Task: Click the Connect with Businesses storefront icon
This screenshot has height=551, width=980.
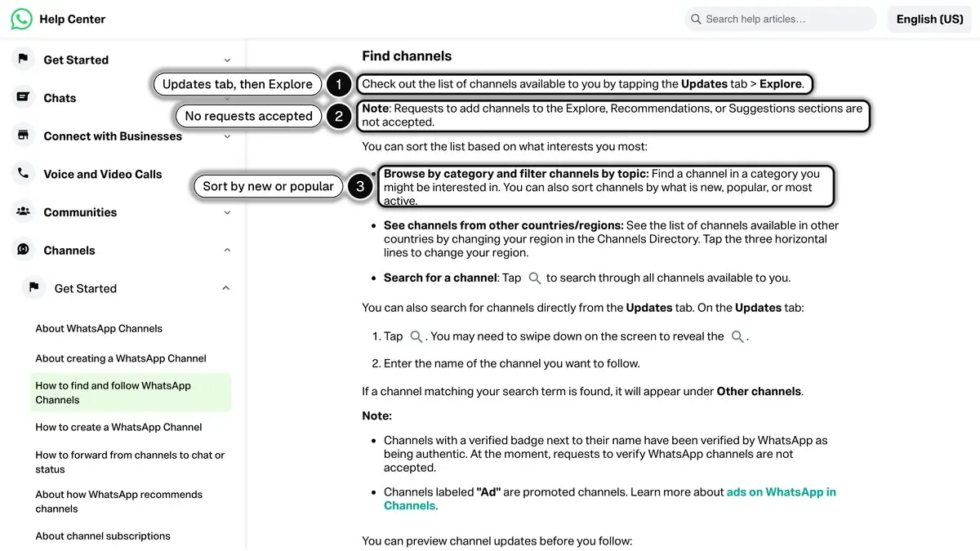Action: pos(23,136)
